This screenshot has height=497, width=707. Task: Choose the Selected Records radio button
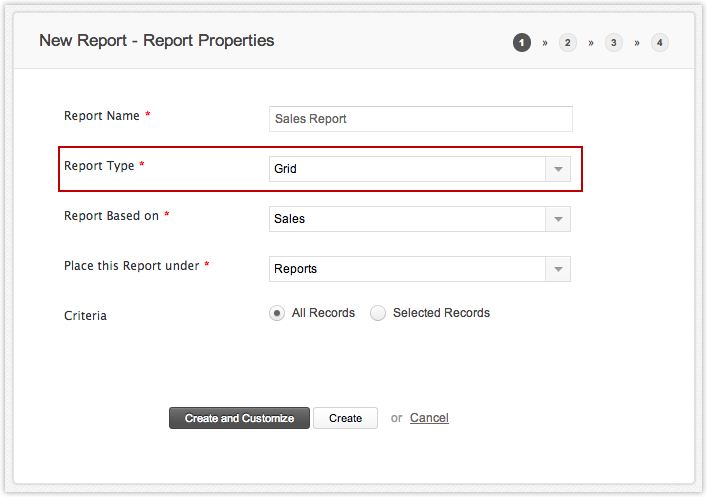[x=378, y=313]
